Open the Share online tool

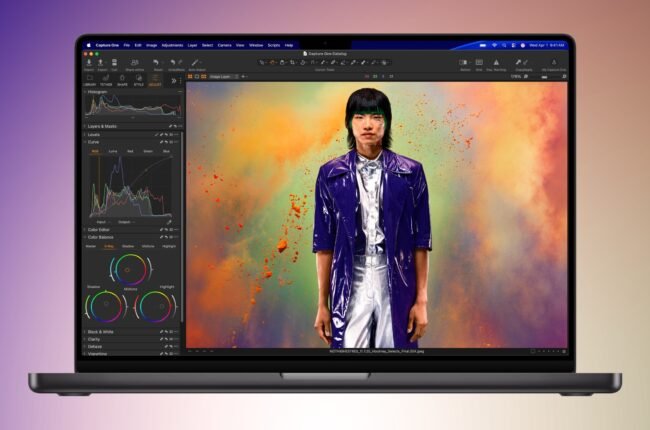[x=134, y=62]
